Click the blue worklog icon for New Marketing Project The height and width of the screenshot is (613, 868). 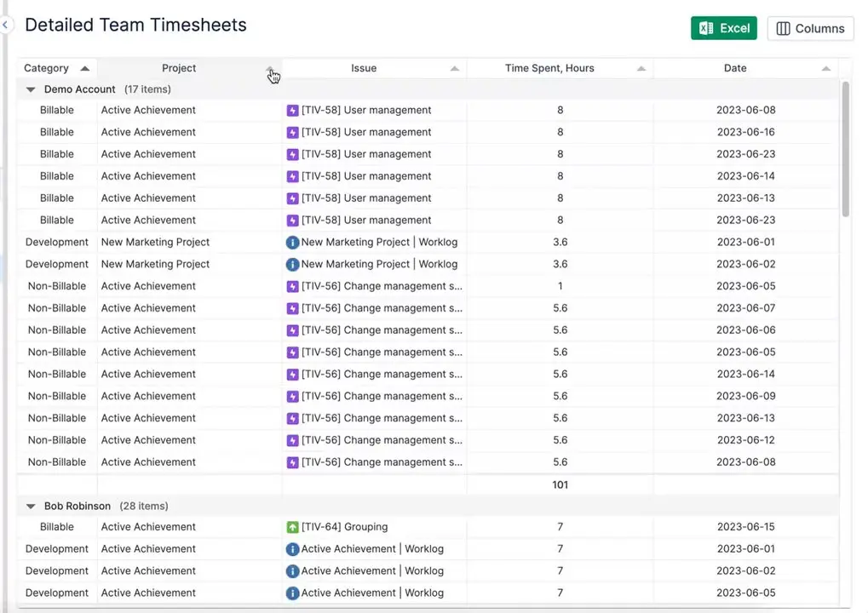click(291, 242)
